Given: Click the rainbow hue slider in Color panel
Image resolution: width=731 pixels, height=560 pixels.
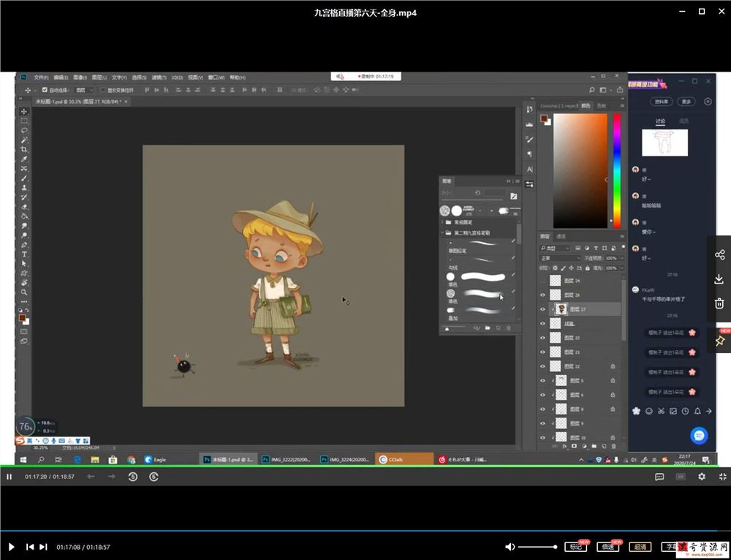Looking at the screenshot, I should click(617, 170).
